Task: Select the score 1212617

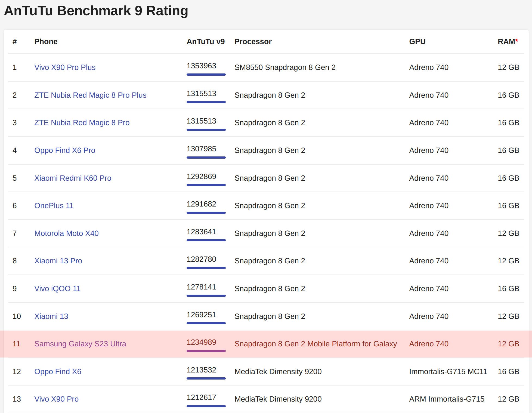Action: tap(201, 397)
